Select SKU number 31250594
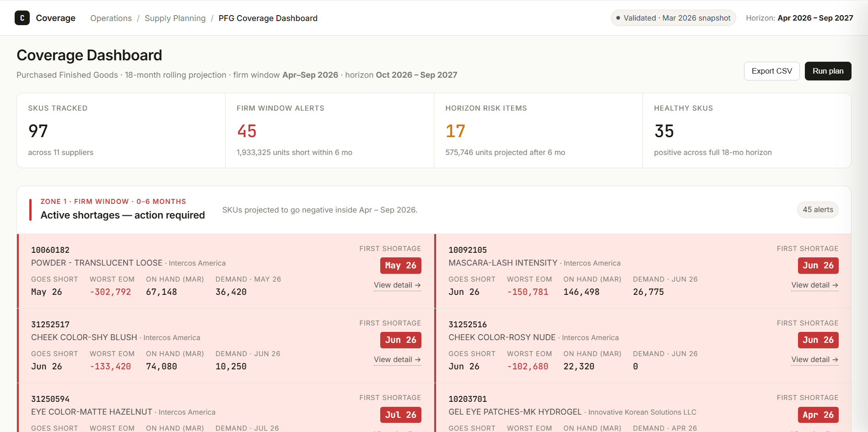This screenshot has width=868, height=432. click(50, 399)
